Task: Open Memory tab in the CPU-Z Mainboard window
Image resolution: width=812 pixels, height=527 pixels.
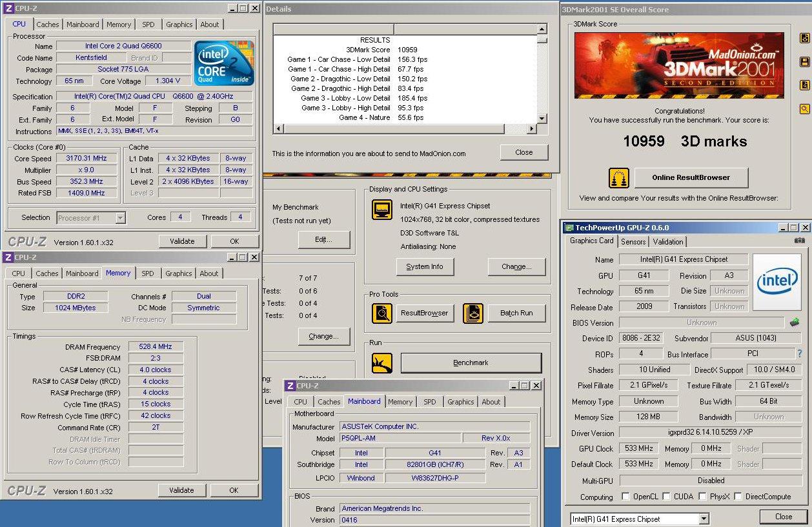Action: click(400, 402)
